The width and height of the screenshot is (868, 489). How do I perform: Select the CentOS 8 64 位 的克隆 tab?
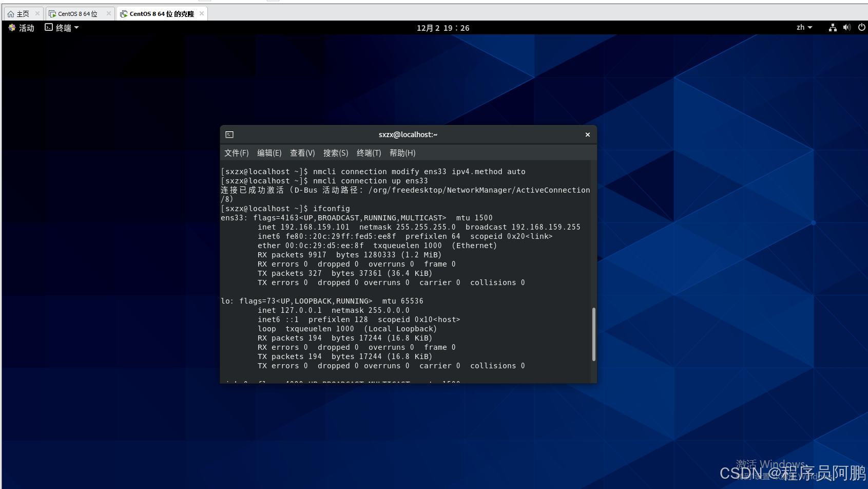coord(162,14)
